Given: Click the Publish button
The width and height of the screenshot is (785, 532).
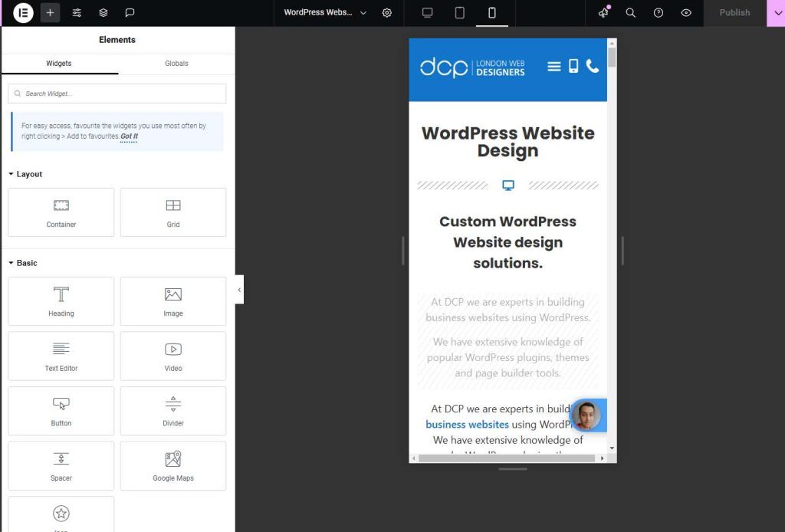Looking at the screenshot, I should pyautogui.click(x=735, y=12).
